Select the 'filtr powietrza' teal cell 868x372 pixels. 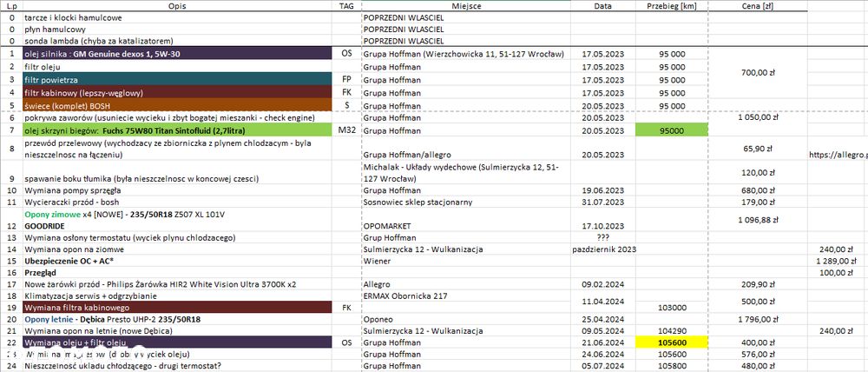click(177, 79)
